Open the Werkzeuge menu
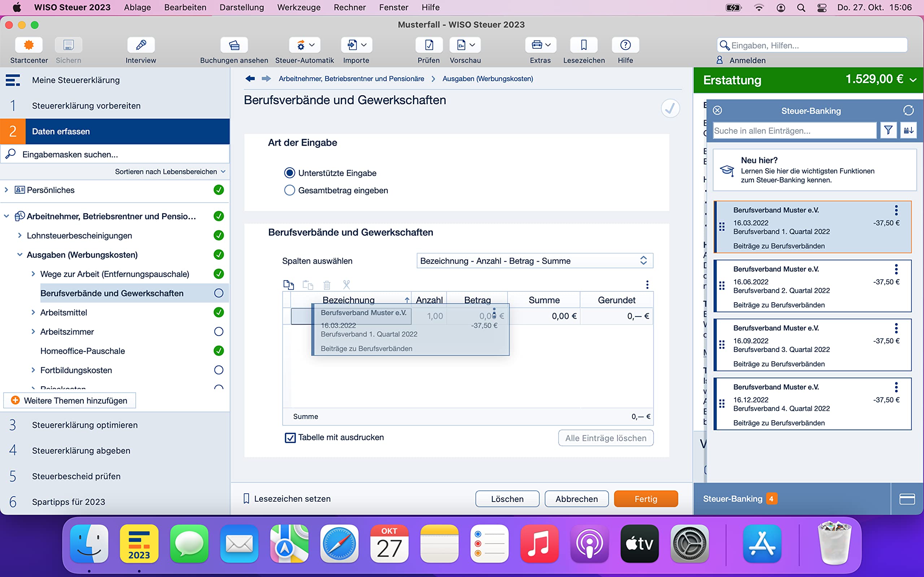 pos(298,7)
